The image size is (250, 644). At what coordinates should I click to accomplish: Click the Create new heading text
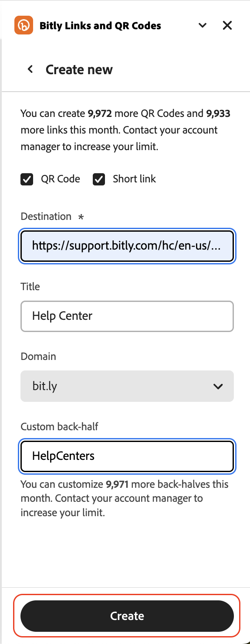click(x=79, y=70)
